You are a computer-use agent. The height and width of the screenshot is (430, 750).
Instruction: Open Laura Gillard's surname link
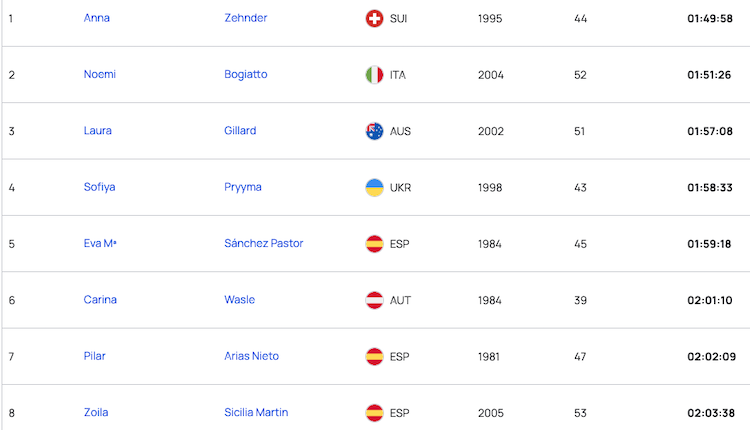pos(240,131)
